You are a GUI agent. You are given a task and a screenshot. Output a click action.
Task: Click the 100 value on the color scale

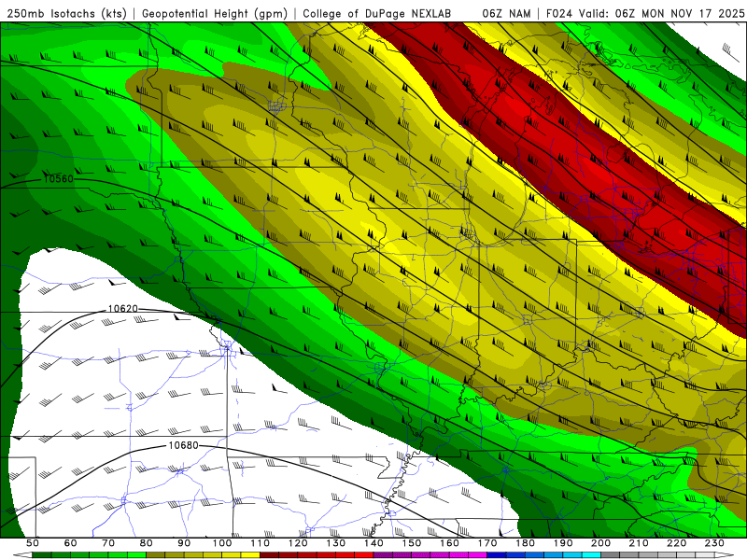pos(222,543)
